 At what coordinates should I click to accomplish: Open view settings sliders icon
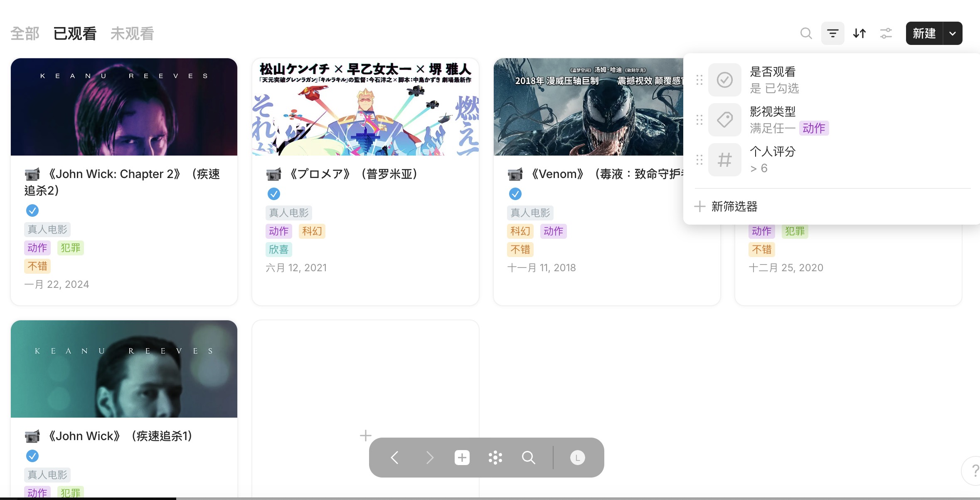(886, 33)
